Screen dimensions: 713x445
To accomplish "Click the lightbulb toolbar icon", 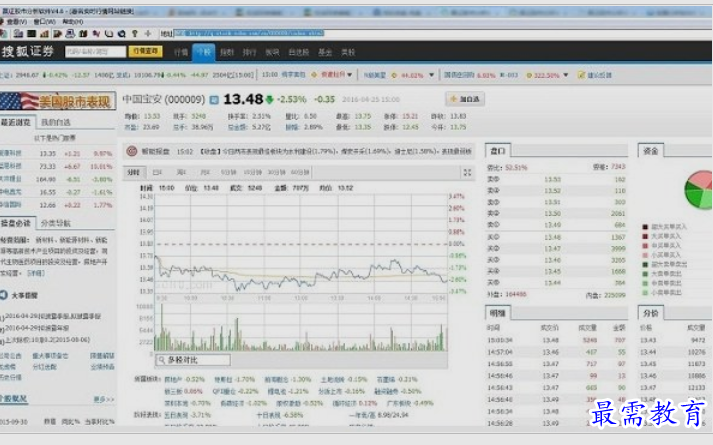I will (135, 34).
